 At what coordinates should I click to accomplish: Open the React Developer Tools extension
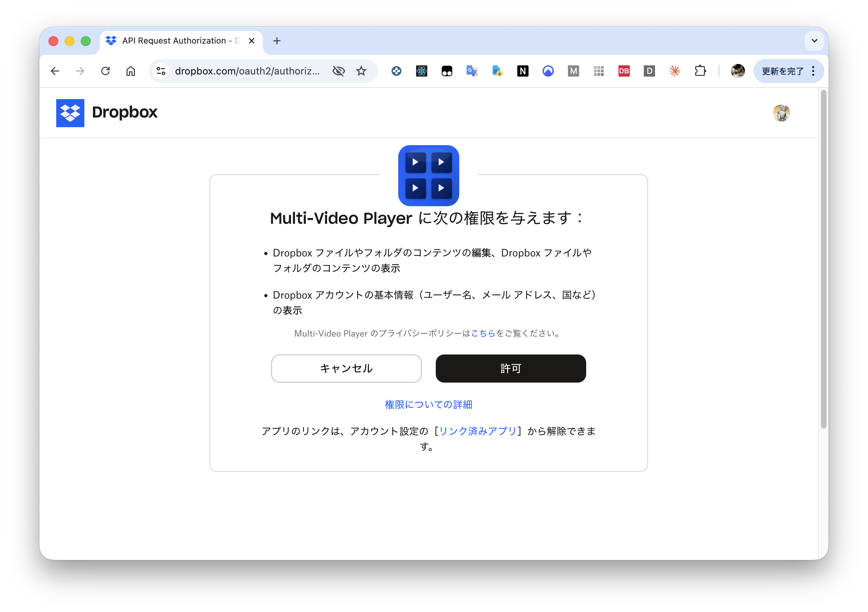click(421, 71)
